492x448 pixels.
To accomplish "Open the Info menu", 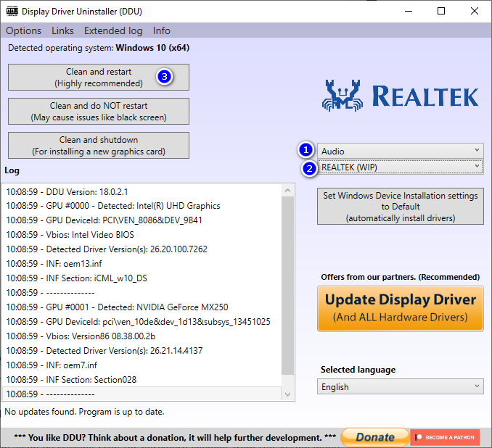I will point(161,30).
